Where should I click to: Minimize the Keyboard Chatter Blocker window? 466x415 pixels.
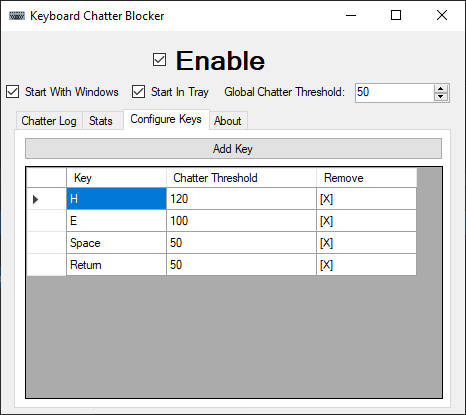(351, 15)
